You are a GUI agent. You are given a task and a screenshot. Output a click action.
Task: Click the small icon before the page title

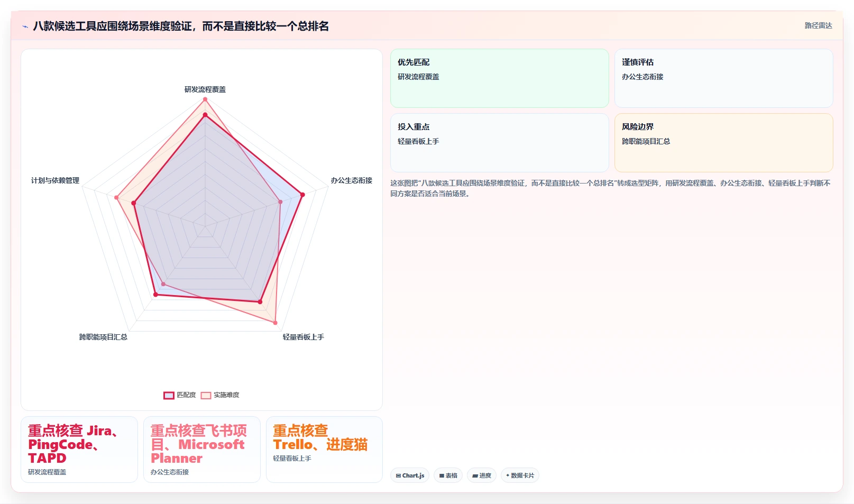tap(25, 26)
